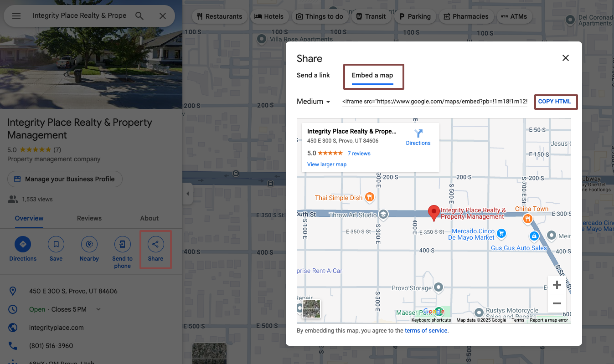Viewport: 614px width, 364px height.
Task: Filter by Restaurants chip
Action: click(x=219, y=16)
